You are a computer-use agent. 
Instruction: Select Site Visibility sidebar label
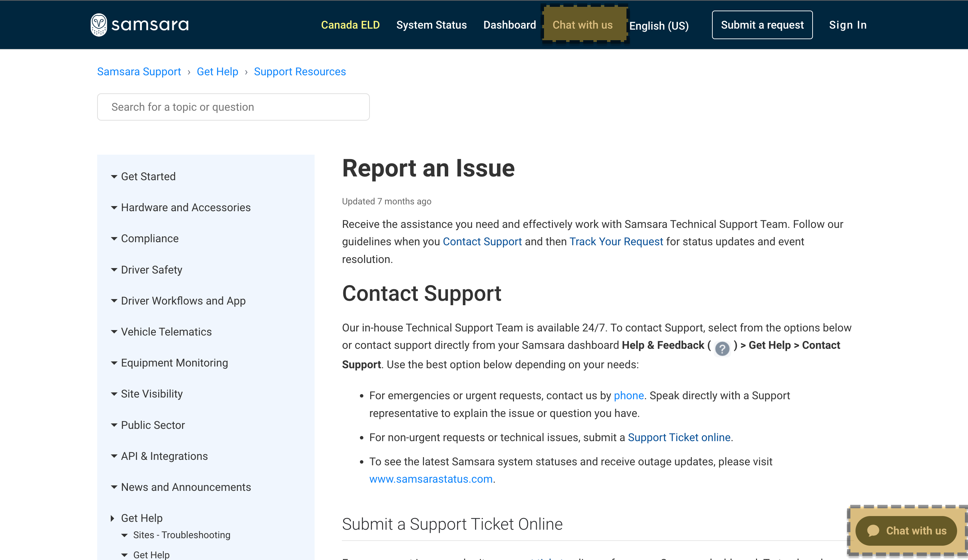point(152,394)
